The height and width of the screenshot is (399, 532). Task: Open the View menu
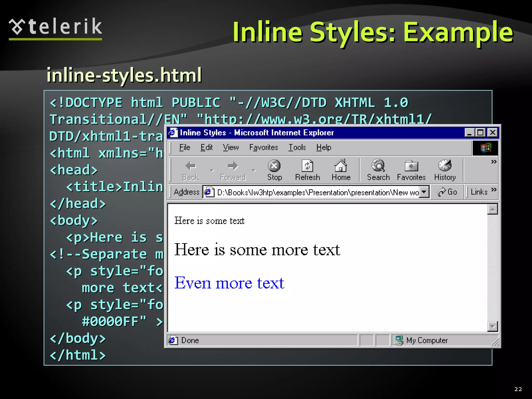point(231,148)
